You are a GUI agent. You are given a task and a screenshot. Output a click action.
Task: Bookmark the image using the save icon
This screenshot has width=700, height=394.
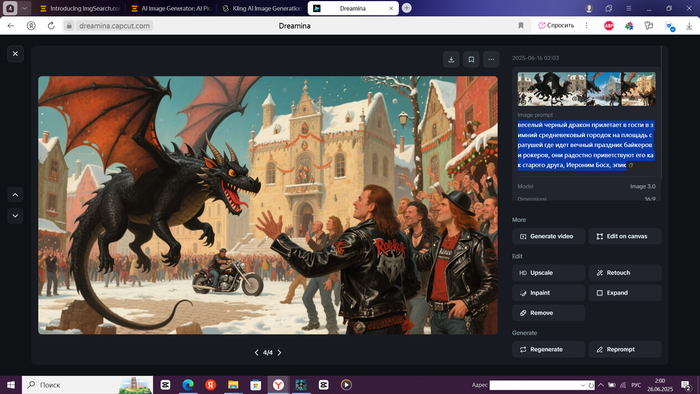pos(471,59)
